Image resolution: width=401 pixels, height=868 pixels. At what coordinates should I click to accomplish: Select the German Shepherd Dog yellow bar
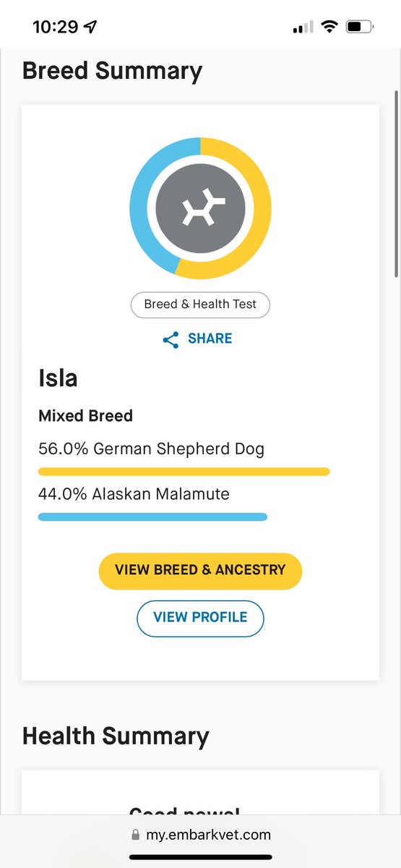(x=184, y=472)
